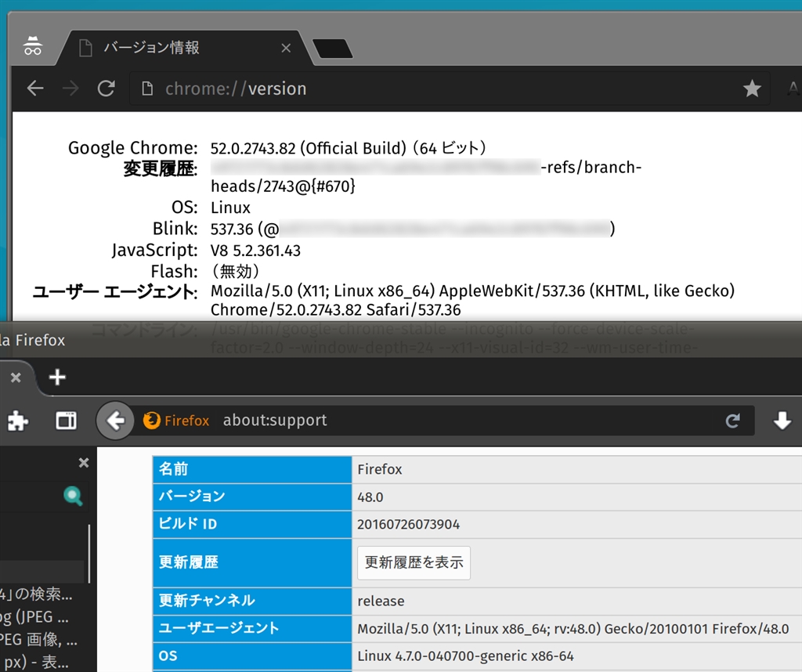This screenshot has width=802, height=672.
Task: Open the JPEG 画像 history entry
Action: 39,639
